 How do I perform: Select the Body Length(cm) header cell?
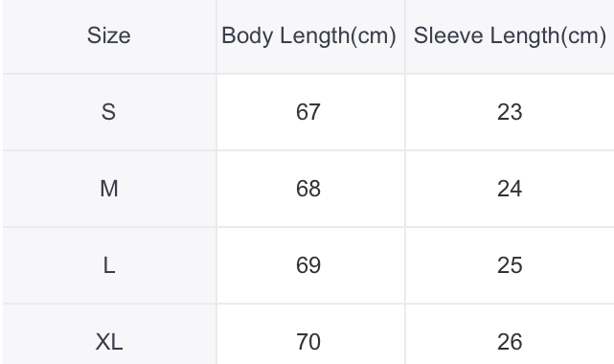310,35
